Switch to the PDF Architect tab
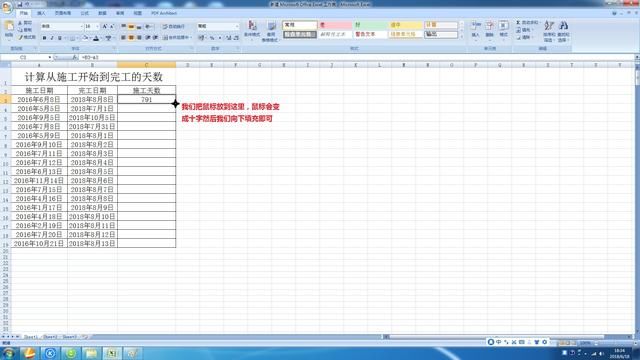 coord(164,13)
